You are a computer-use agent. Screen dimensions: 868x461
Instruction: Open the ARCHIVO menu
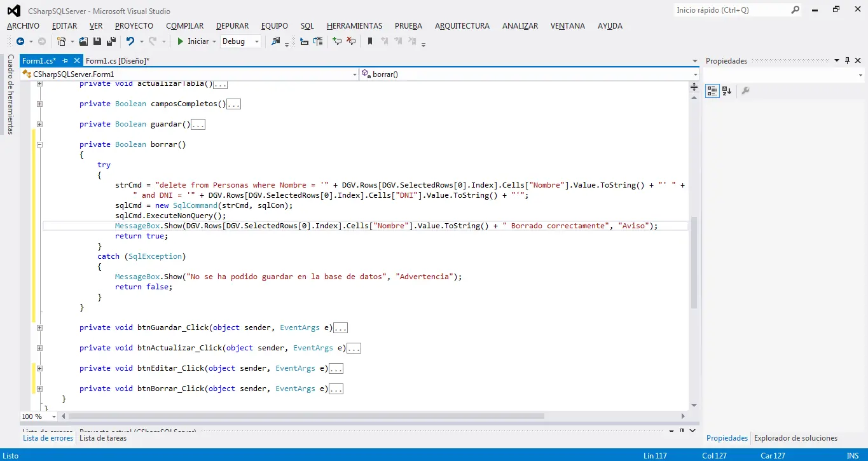tap(23, 26)
